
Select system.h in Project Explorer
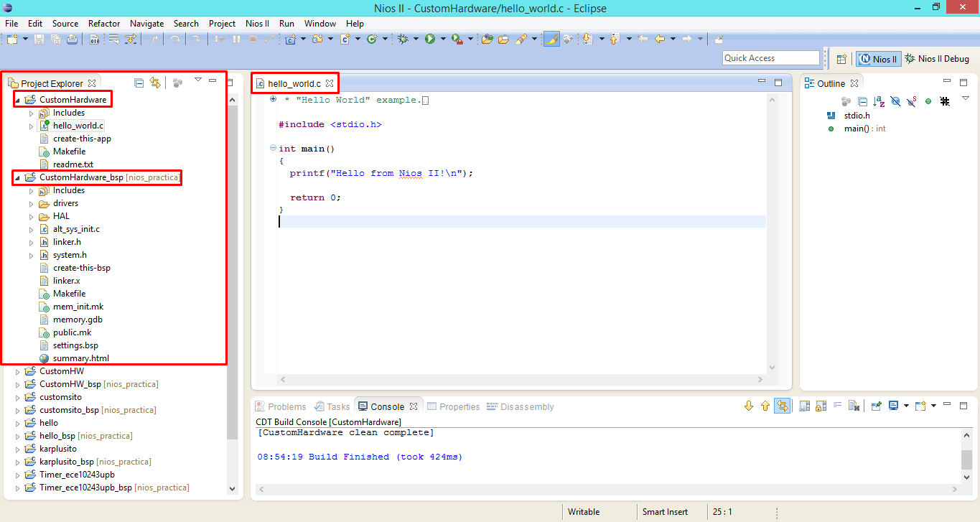pyautogui.click(x=70, y=255)
